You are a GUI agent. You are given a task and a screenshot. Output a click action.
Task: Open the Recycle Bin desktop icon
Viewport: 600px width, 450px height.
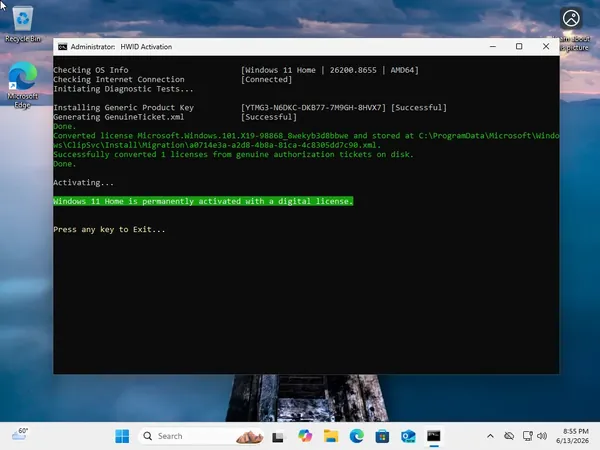[23, 24]
